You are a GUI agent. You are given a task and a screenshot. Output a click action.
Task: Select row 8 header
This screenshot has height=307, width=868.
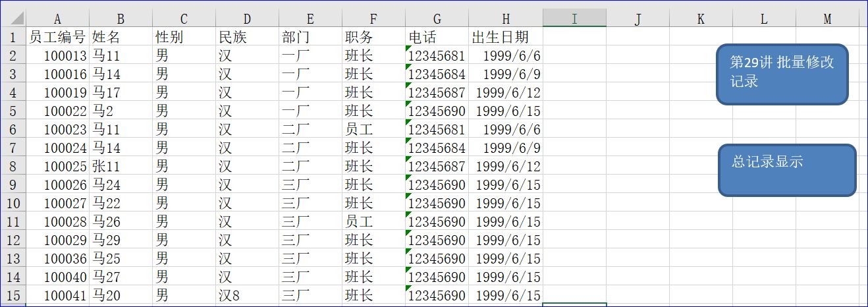[14, 166]
